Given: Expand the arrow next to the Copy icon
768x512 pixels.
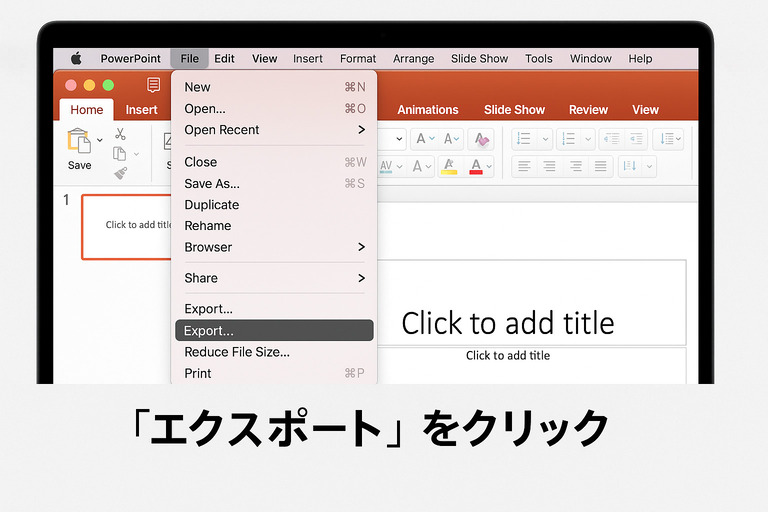Looking at the screenshot, I should point(137,154).
